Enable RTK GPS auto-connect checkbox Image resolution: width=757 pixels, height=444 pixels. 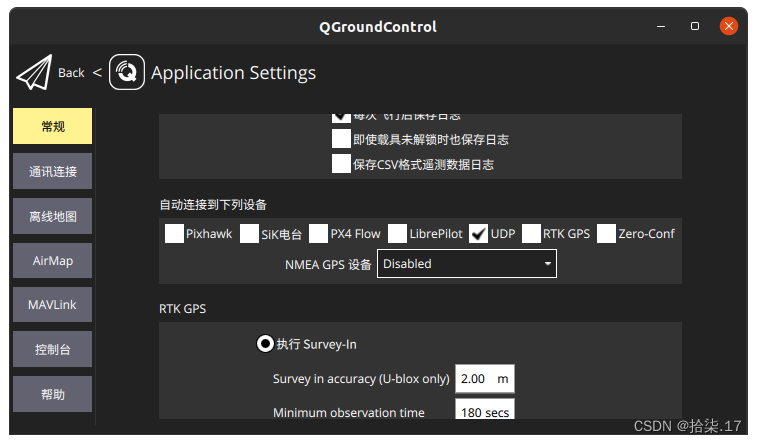click(x=531, y=234)
